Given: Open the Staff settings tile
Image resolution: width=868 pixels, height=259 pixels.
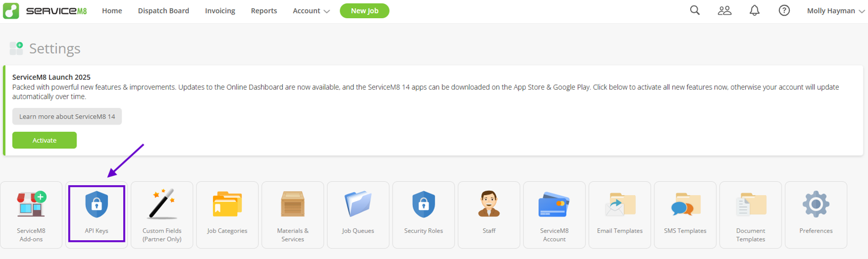Looking at the screenshot, I should click(489, 215).
